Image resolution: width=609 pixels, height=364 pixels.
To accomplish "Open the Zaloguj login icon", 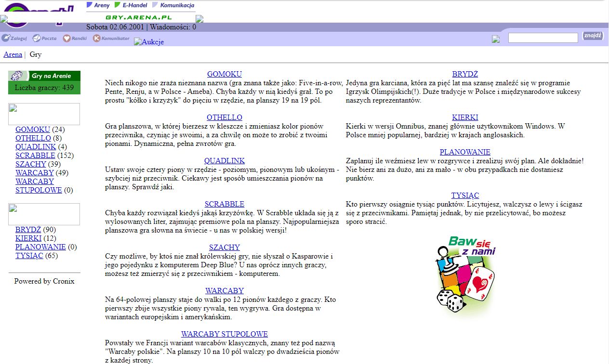I will click(14, 38).
